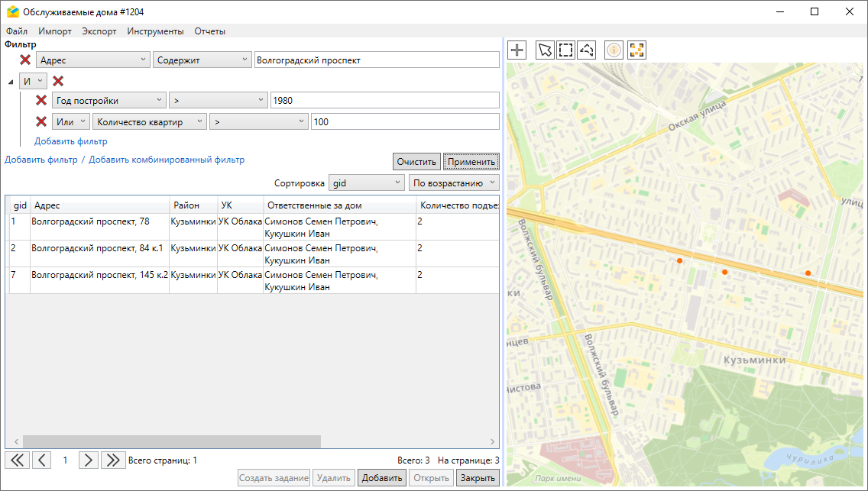
Task: Zoom map to fit selected objects
Action: pyautogui.click(x=636, y=50)
